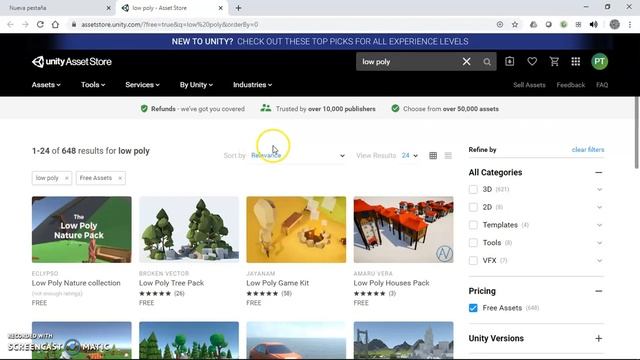
Task: Uncheck the Free Assets checkbox
Action: (x=473, y=308)
